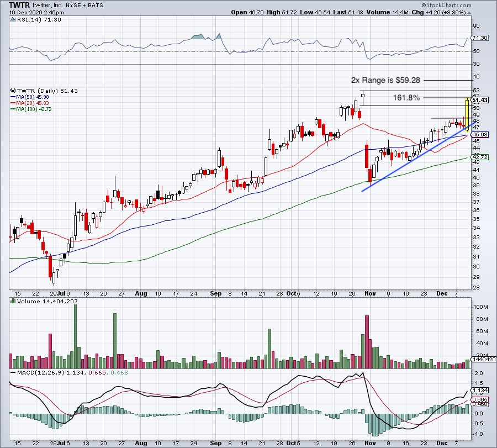
Task: Click the red 0.665 MACD signal value in legend
Action: click(97, 372)
